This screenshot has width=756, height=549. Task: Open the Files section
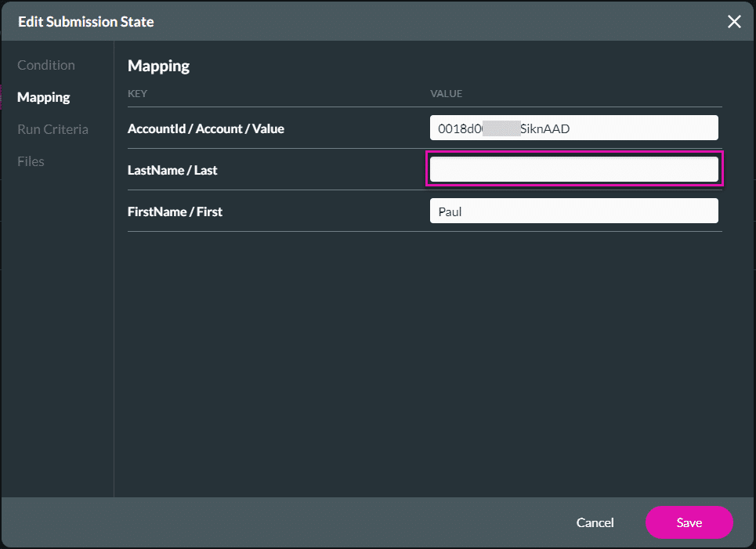coord(31,161)
